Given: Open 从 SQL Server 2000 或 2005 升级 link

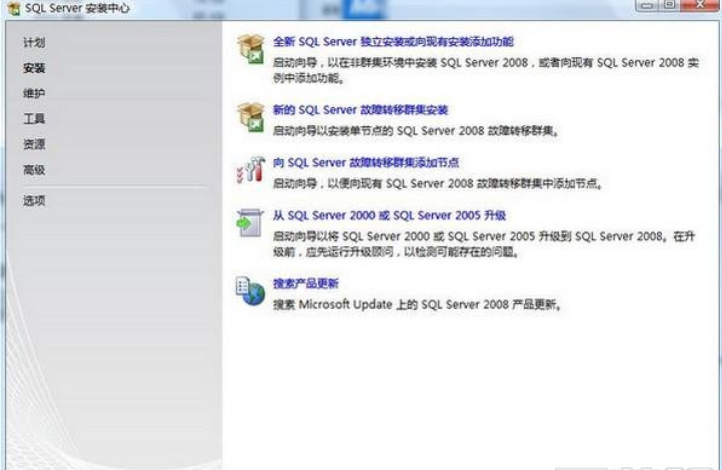Looking at the screenshot, I should [x=390, y=215].
